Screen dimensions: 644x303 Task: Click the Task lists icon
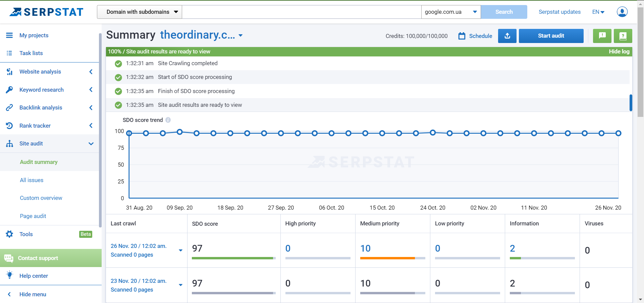coord(9,53)
